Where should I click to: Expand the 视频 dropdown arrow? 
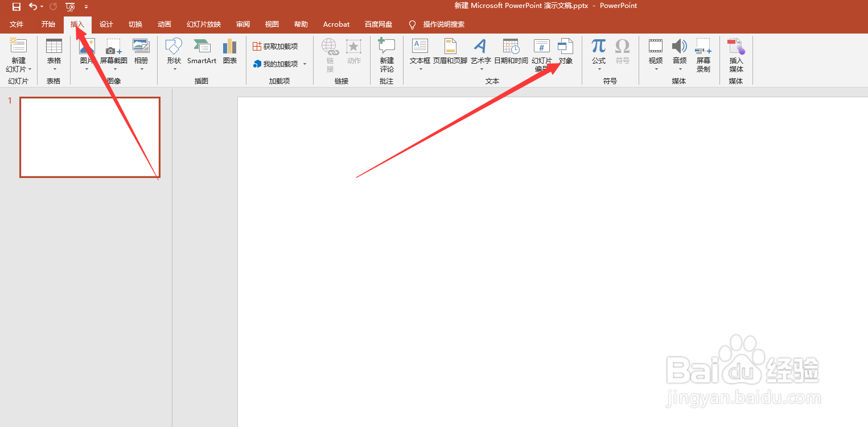[656, 69]
